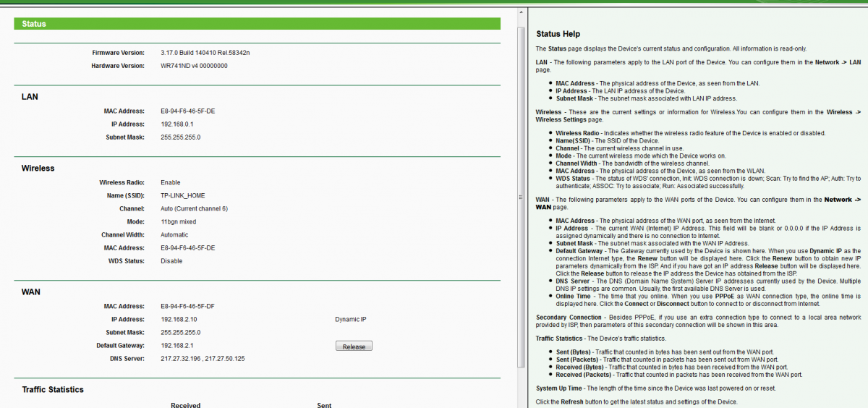This screenshot has width=868, height=408.
Task: Click the Release button in WAN section
Action: (354, 347)
